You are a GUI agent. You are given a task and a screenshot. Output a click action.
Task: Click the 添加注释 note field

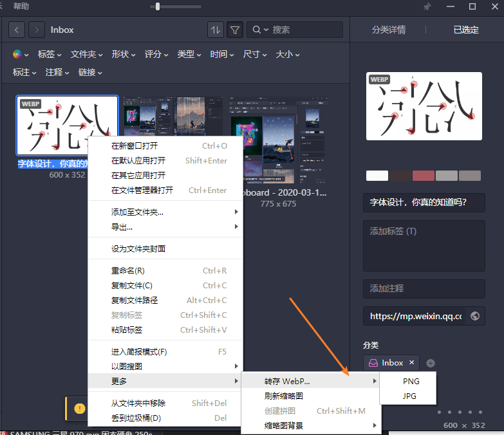point(424,288)
